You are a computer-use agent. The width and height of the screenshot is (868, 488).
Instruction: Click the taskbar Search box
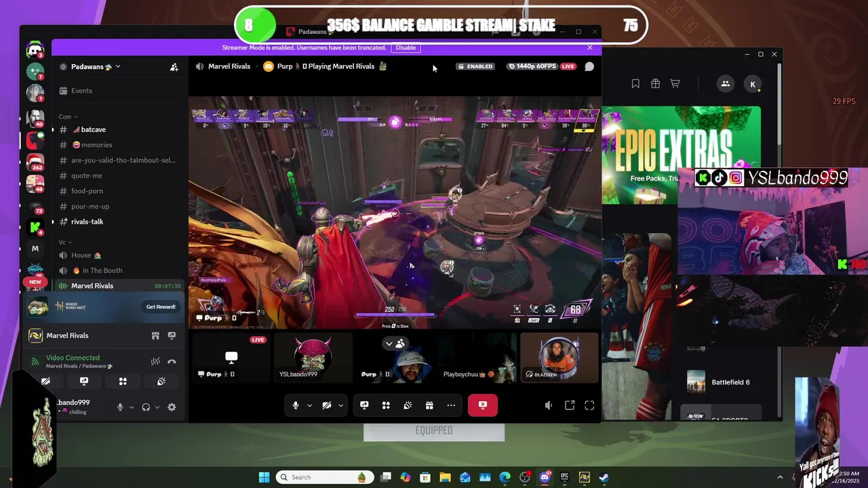324,477
